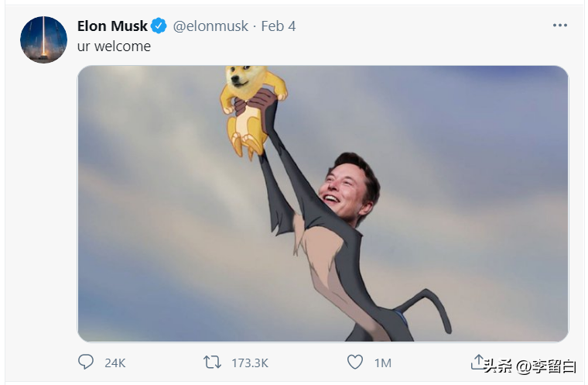The image size is (588, 385).
Task: Click the 173.3K retweets count
Action: pos(250,363)
